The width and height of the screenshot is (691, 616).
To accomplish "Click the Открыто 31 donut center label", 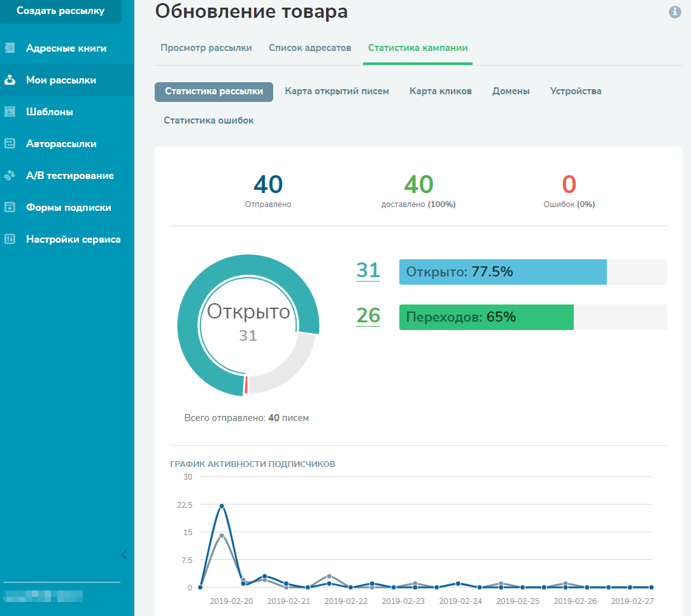I will [x=248, y=322].
